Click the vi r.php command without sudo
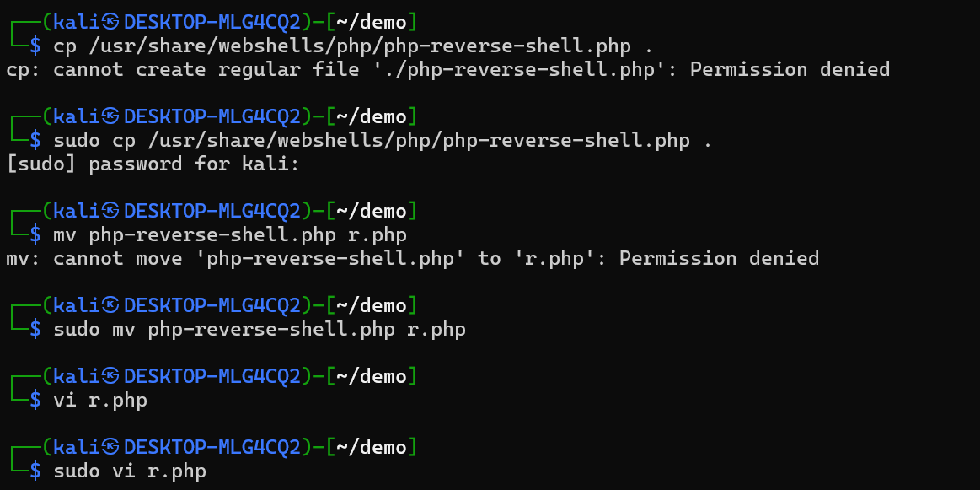 click(99, 400)
